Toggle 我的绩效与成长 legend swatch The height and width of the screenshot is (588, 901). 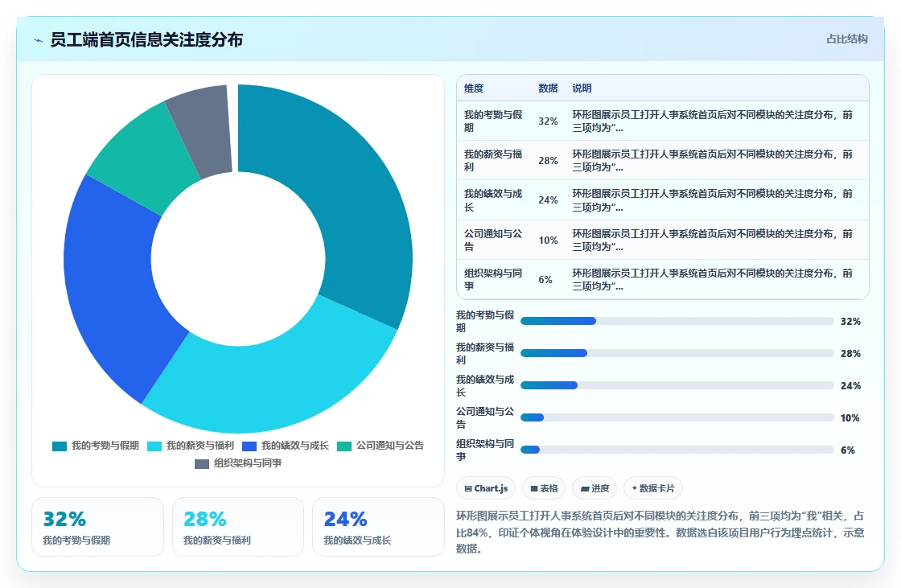coord(249,446)
